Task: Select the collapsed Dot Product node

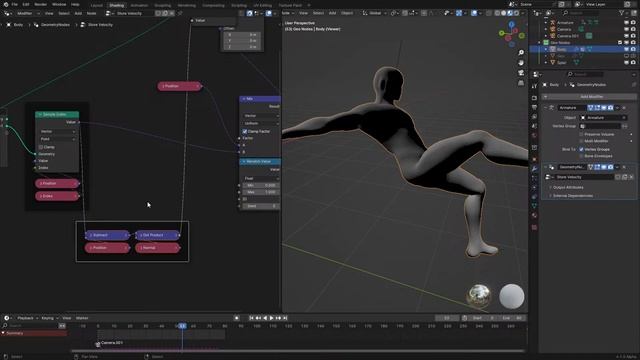Action: (158, 235)
